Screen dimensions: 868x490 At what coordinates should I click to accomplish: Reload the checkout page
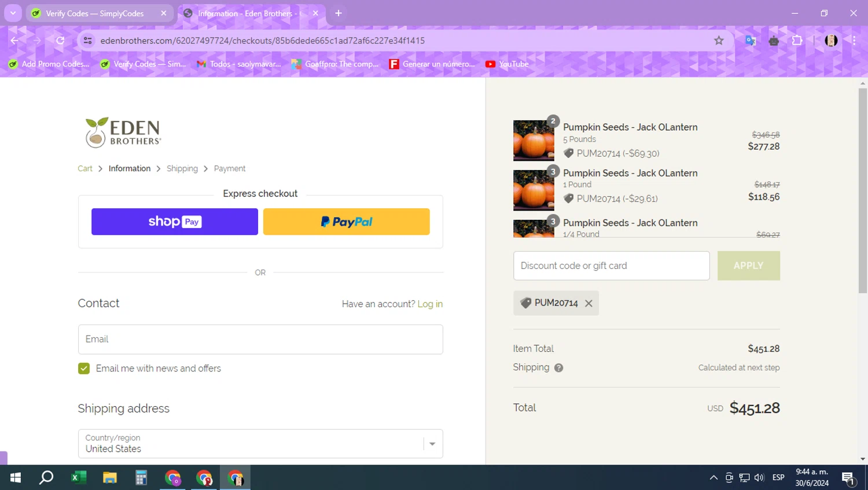tap(60, 40)
